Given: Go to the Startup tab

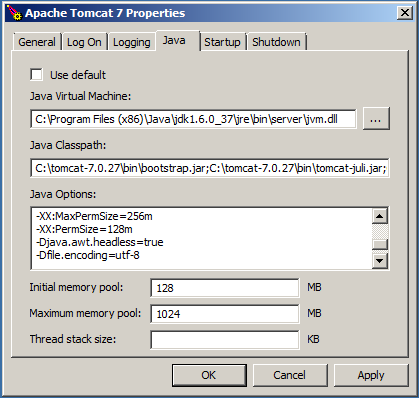Looking at the screenshot, I should [x=222, y=42].
